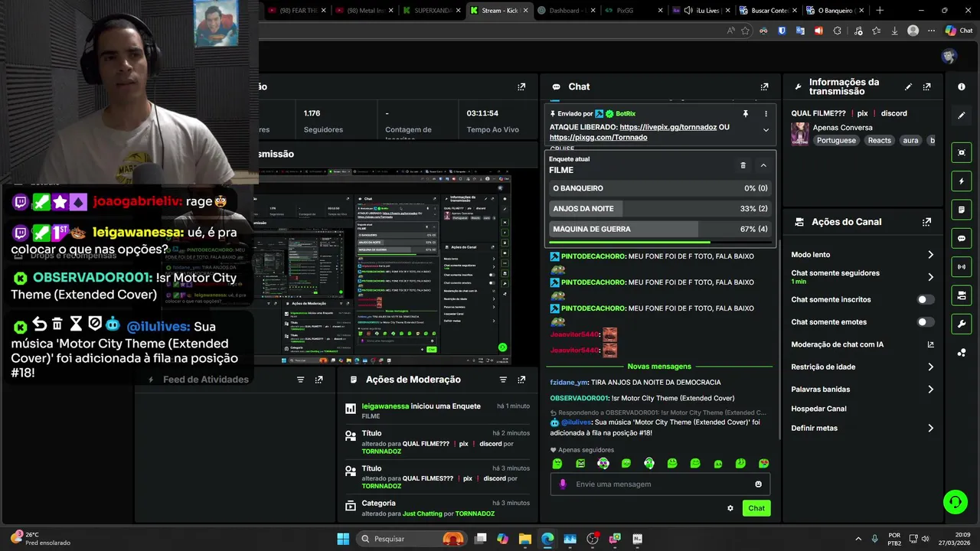Click the broadcast signal sidebar icon
This screenshot has height=551, width=980.
coord(962,266)
